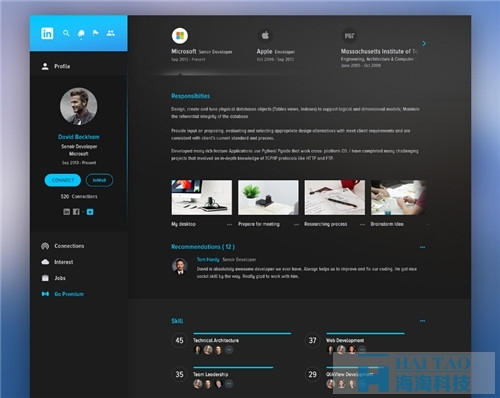Click Technical Architecture skill progress bar
The height and width of the screenshot is (398, 500).
tap(242, 333)
